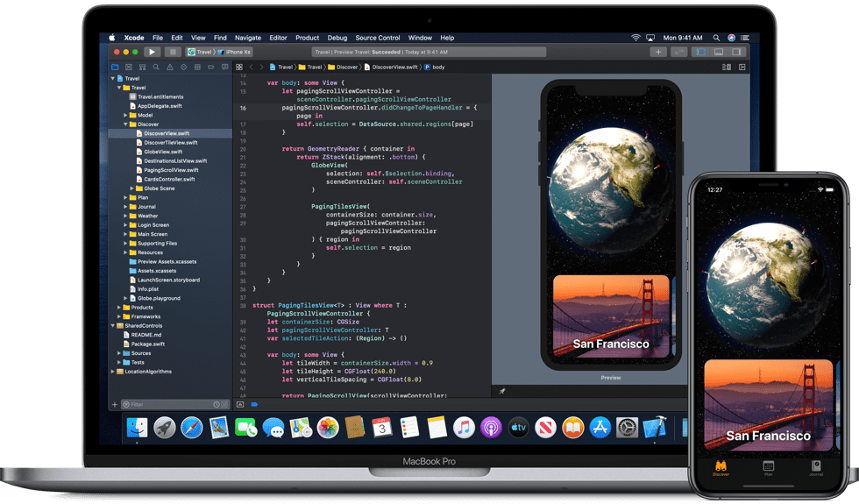Toggle the left navigator panel visibility
The image size is (859, 504).
(x=700, y=52)
